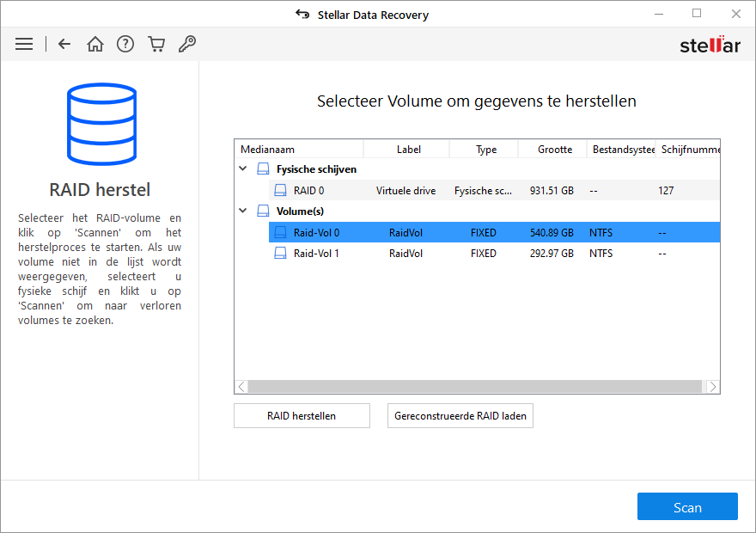Maximize the Stellar Data Recovery window
Viewport: 756px width, 533px height.
pos(697,14)
